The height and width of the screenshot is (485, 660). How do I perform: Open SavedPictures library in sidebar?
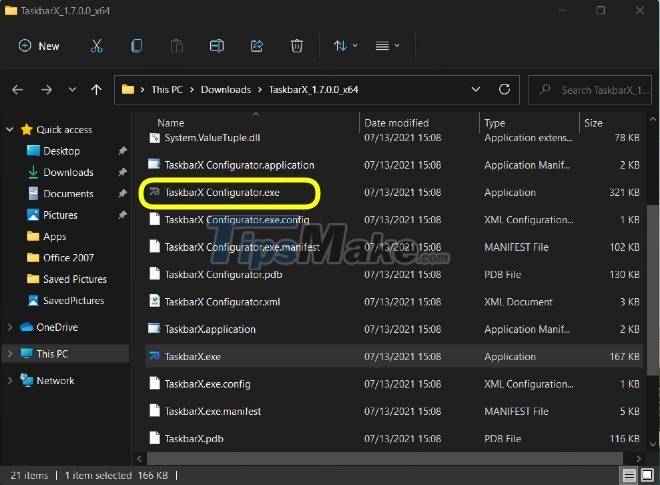74,301
